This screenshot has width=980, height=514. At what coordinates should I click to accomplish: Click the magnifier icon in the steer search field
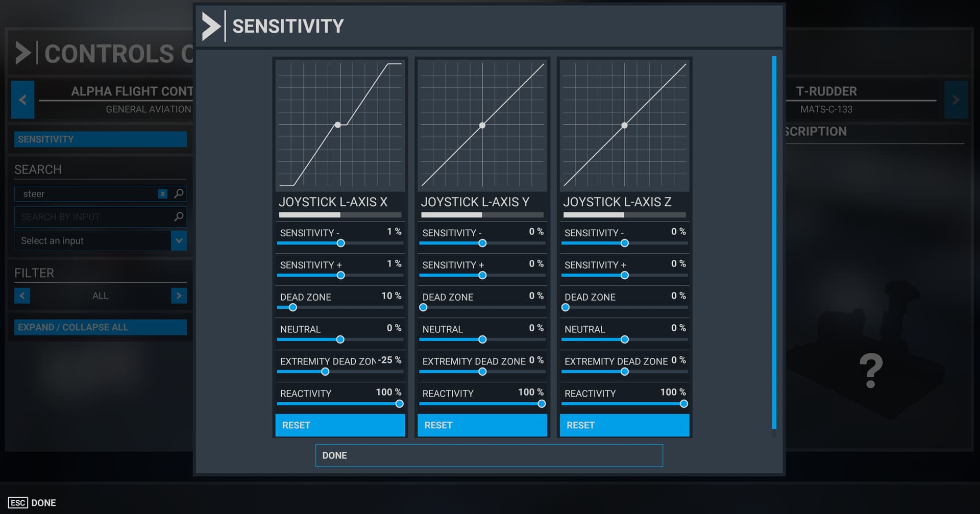(x=179, y=193)
